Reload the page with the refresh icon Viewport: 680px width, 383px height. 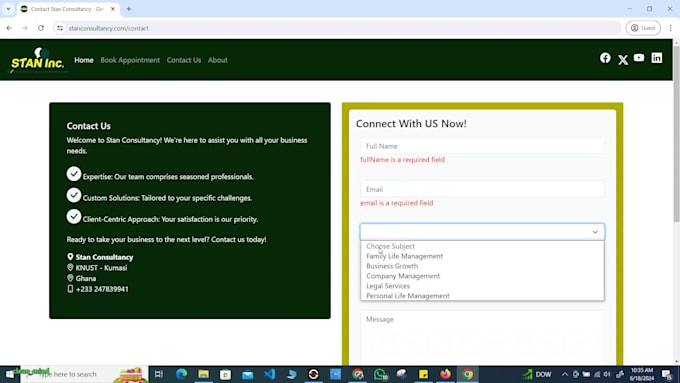click(x=41, y=28)
